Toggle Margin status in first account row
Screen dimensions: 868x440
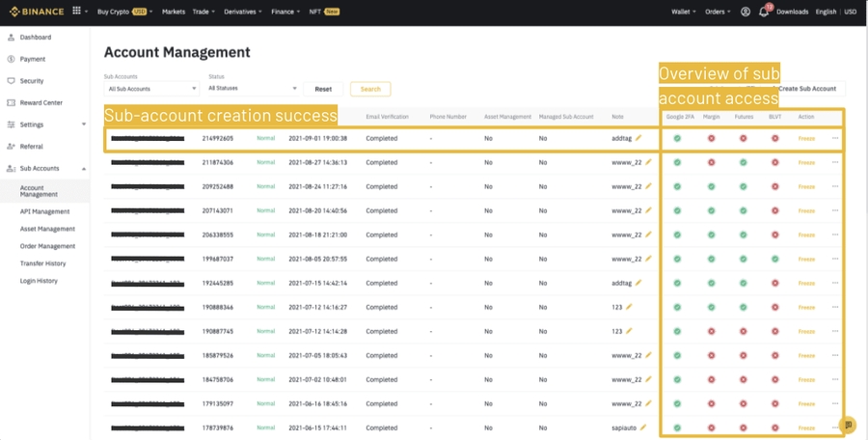pos(712,138)
